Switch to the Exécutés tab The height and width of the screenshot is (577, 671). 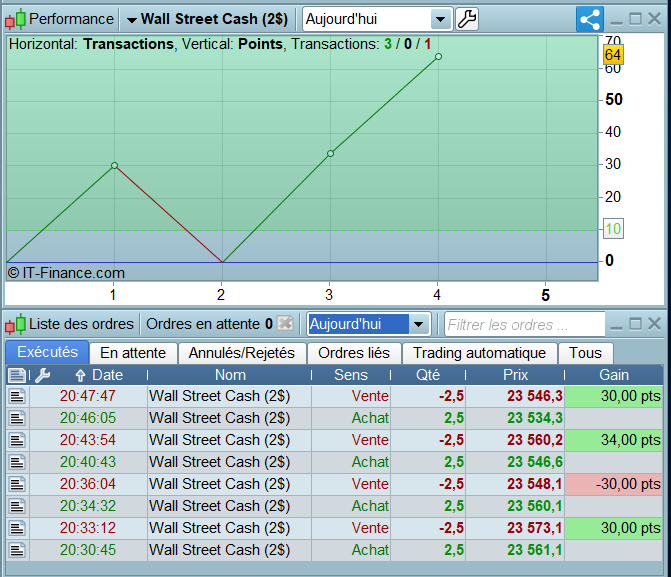coord(48,352)
